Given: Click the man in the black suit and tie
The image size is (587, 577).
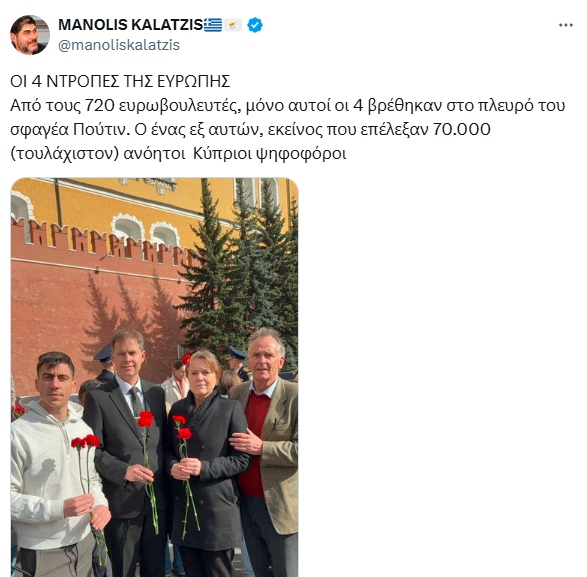Looking at the screenshot, I should click(x=127, y=446).
